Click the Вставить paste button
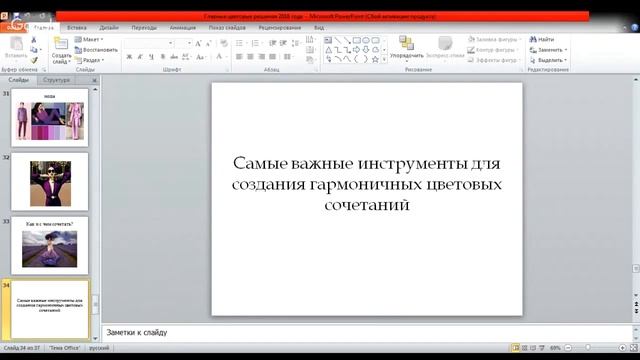 (16, 48)
